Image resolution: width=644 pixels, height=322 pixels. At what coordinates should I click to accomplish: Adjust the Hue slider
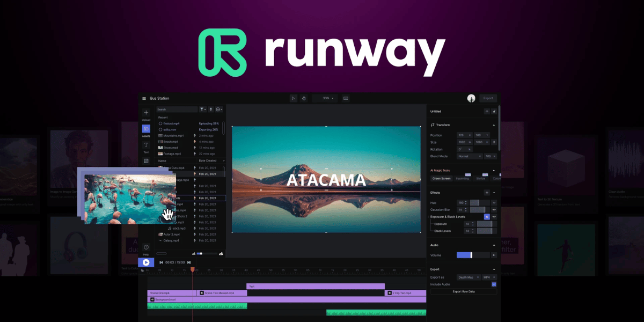tap(480, 202)
